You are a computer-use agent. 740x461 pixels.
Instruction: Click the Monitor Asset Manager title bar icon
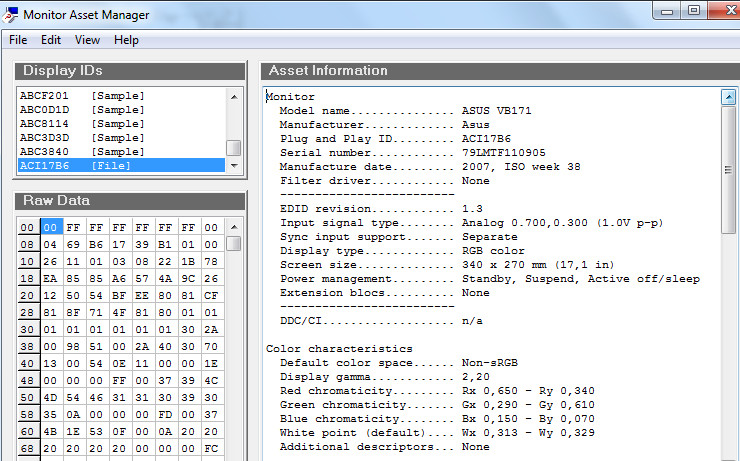10,14
